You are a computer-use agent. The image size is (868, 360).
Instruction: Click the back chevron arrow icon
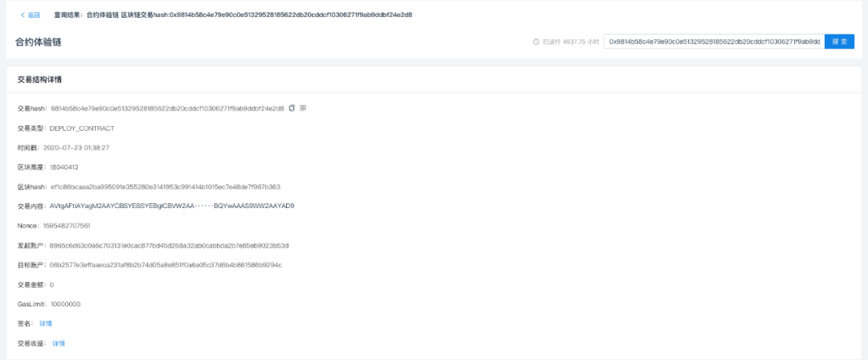point(22,14)
